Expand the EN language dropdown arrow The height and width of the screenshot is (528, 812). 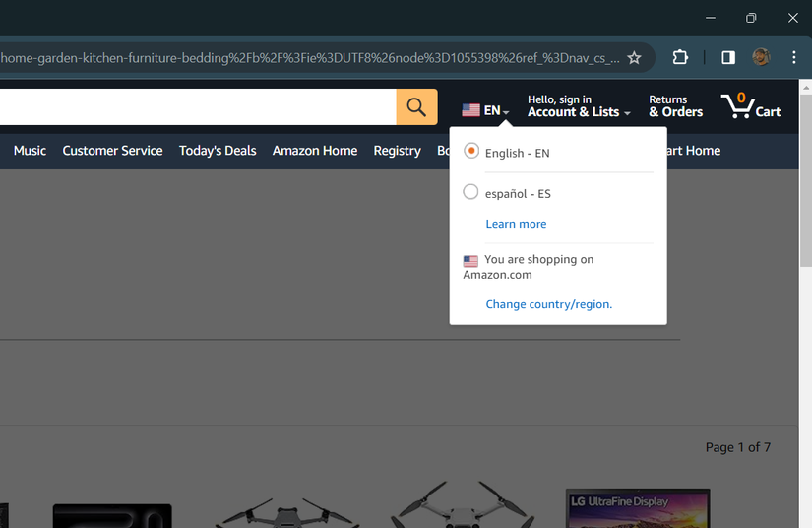(506, 112)
